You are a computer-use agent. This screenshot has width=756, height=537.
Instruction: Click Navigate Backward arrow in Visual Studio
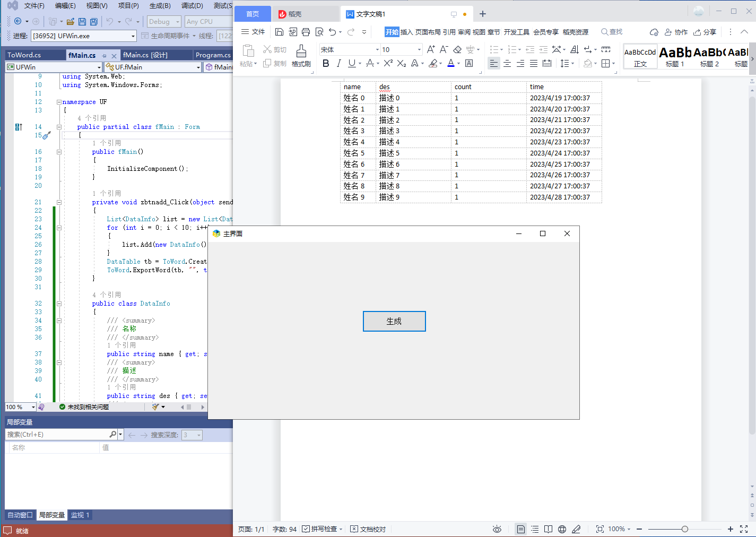[x=18, y=21]
